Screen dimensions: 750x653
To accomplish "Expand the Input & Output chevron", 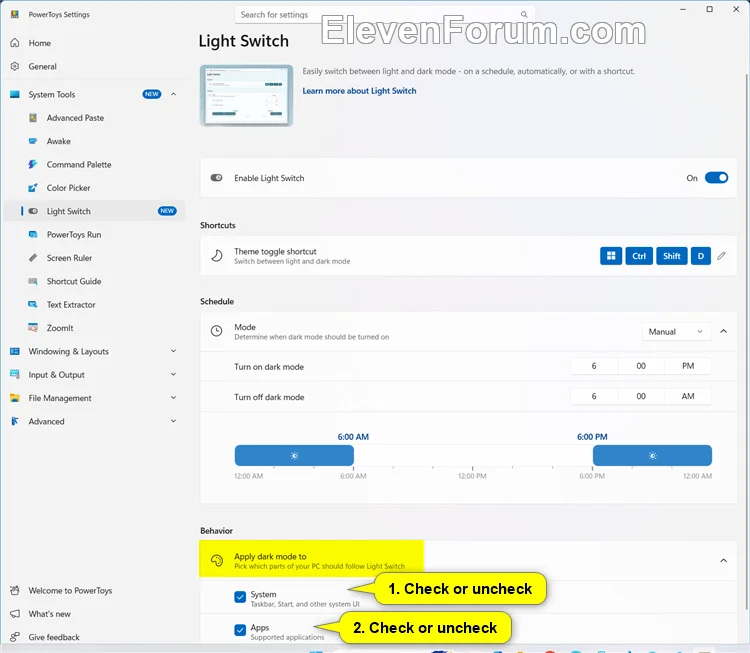I will tap(174, 375).
